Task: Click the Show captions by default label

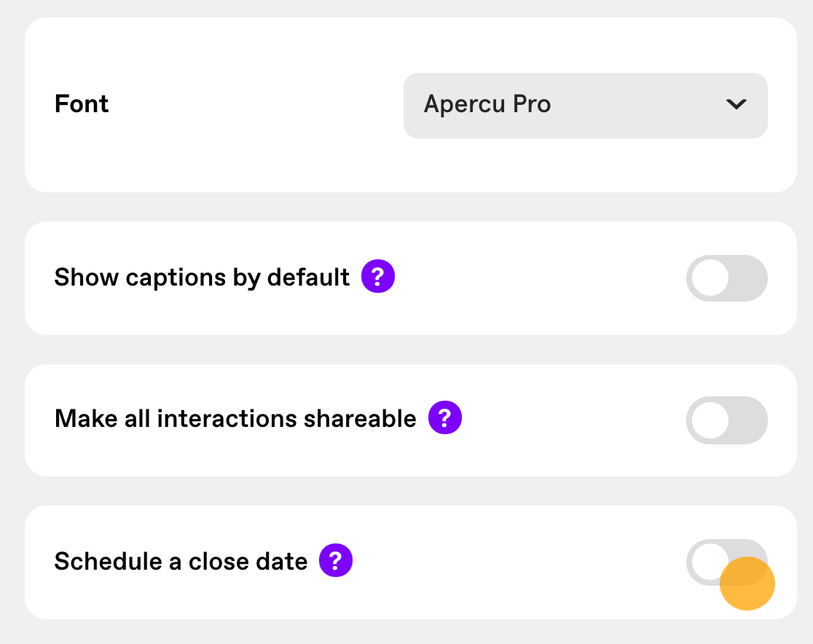Action: point(202,278)
